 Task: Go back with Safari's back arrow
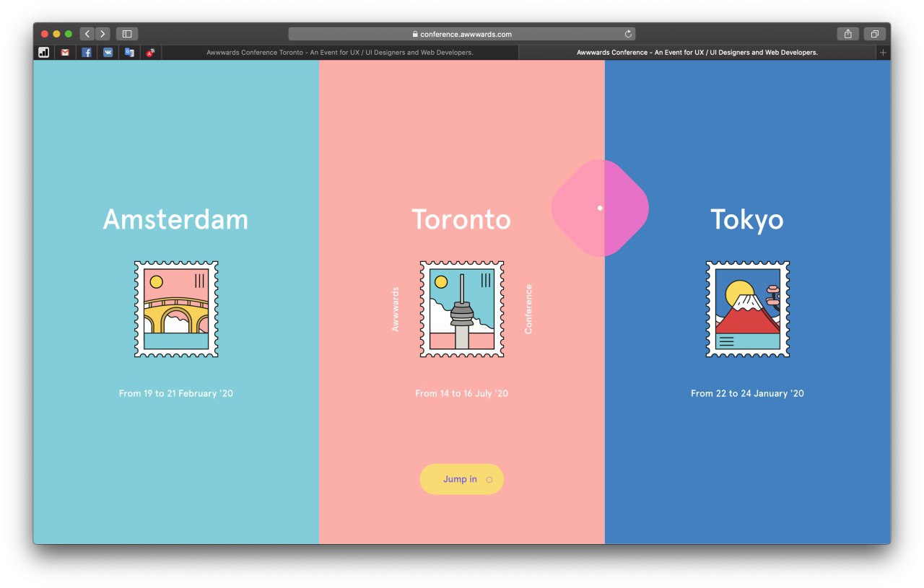coord(87,34)
